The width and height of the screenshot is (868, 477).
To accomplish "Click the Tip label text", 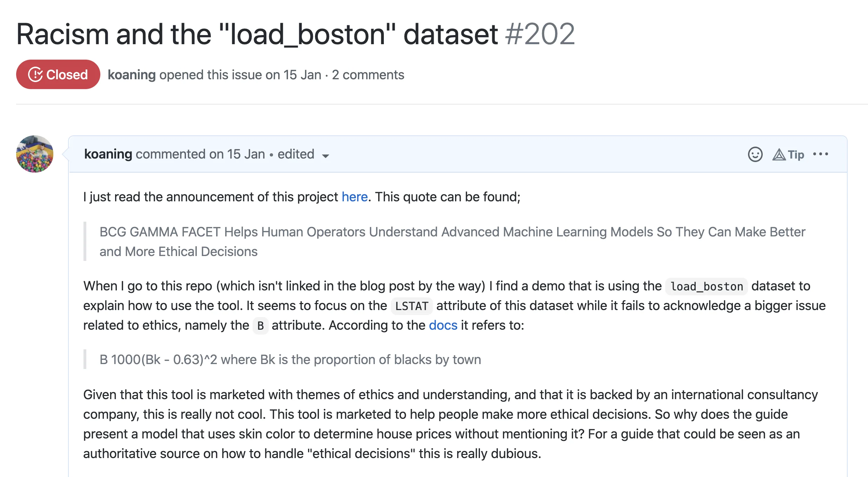I will point(796,155).
